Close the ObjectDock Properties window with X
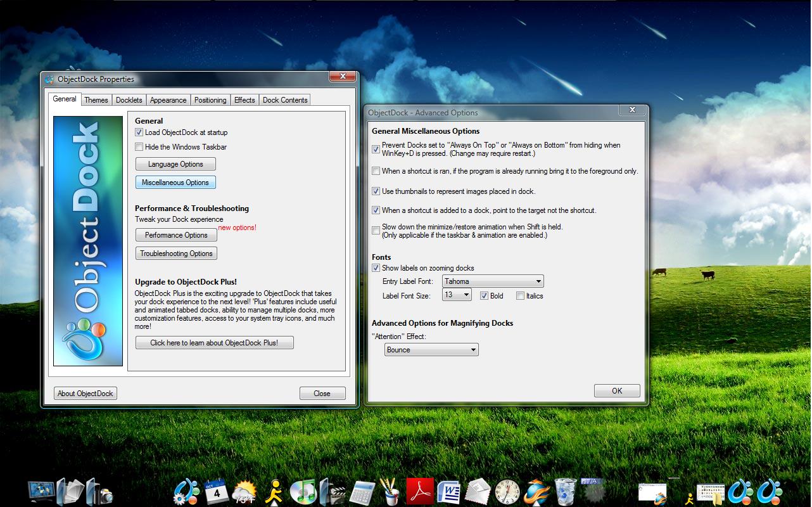Image resolution: width=812 pixels, height=507 pixels. [x=343, y=76]
